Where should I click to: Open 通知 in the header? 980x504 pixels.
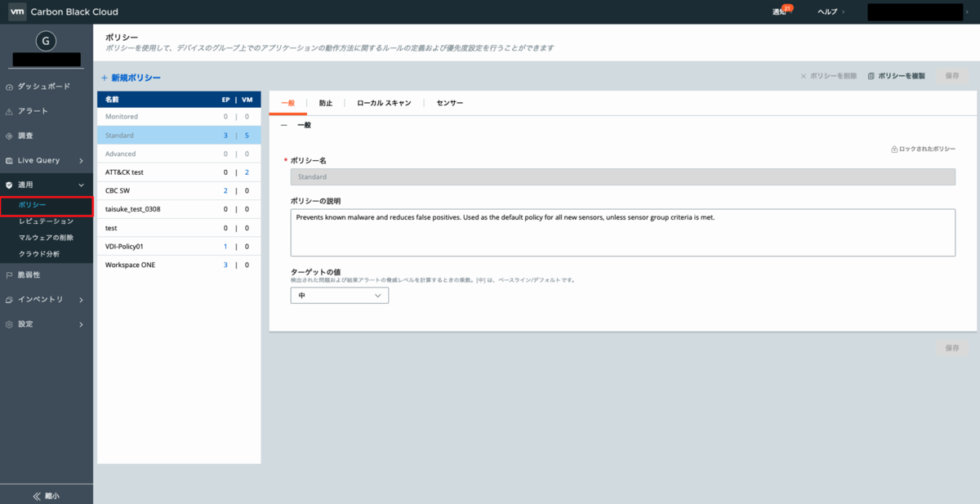(779, 12)
